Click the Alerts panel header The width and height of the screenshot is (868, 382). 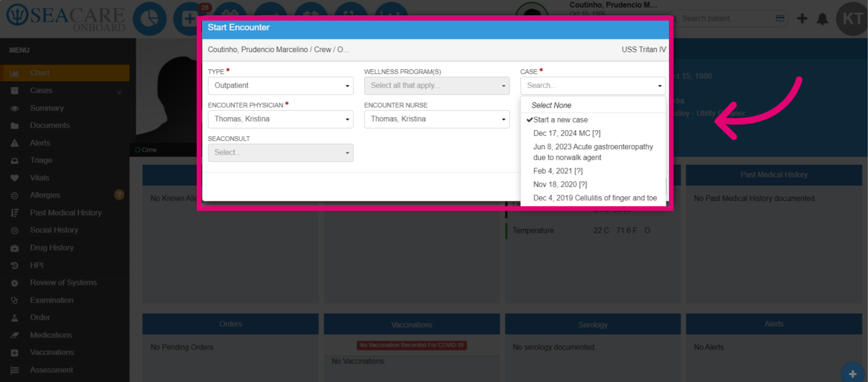pos(774,324)
